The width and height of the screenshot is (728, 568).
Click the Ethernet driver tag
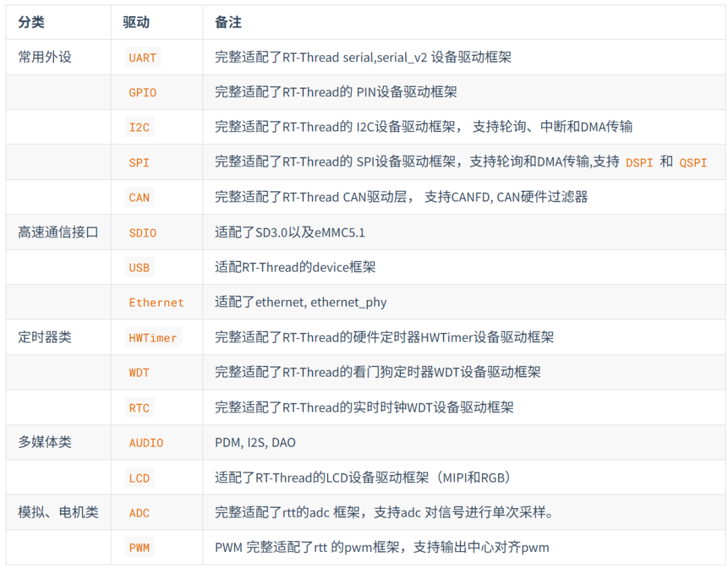[156, 303]
